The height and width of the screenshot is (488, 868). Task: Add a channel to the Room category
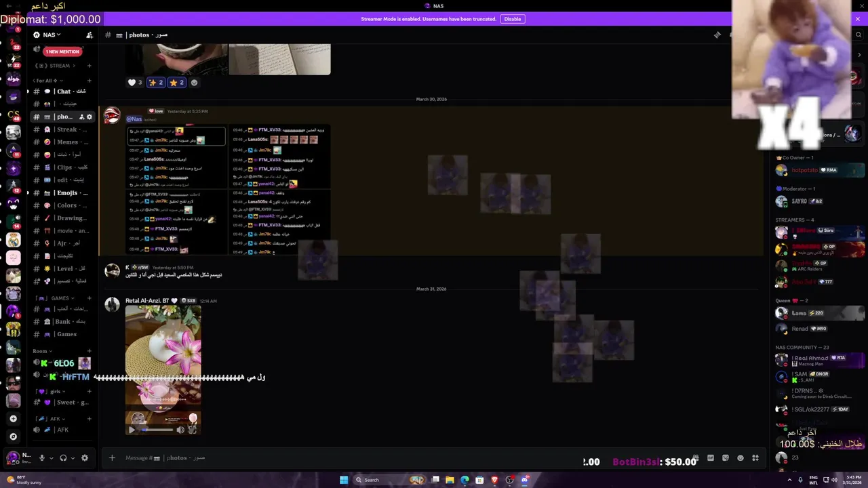pos(89,351)
